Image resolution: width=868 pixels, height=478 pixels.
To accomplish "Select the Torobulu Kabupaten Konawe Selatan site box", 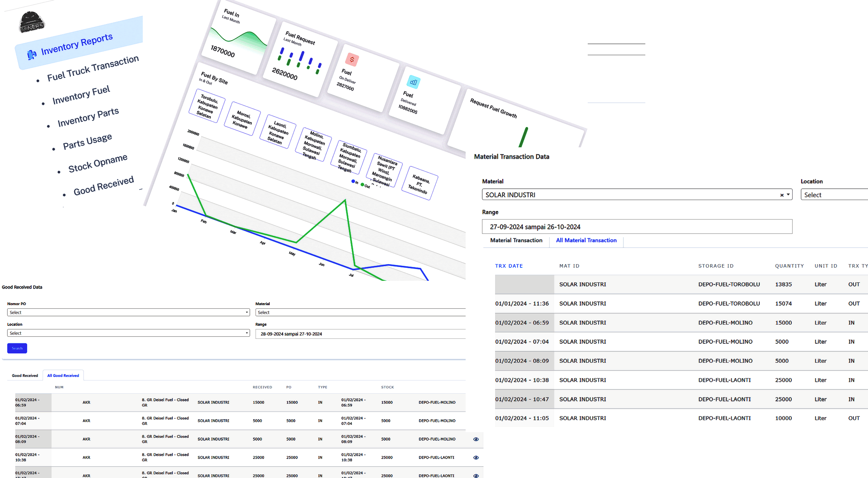I will [x=206, y=107].
